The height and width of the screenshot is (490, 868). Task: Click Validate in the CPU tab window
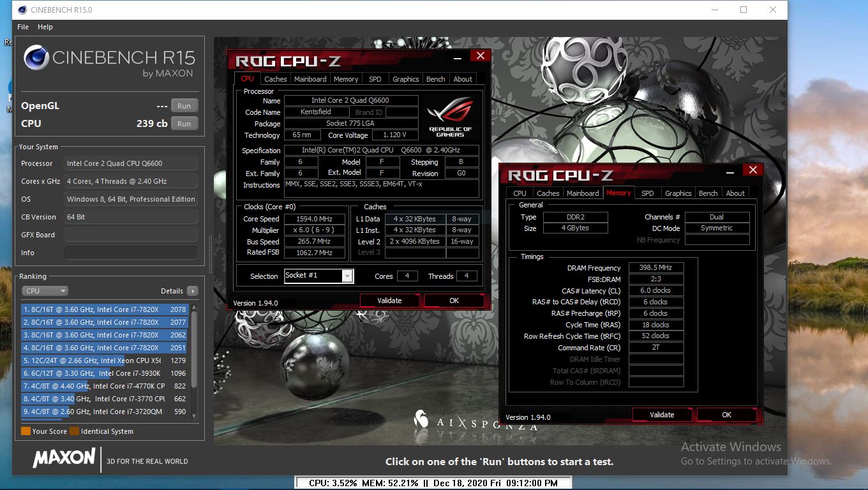(x=389, y=301)
